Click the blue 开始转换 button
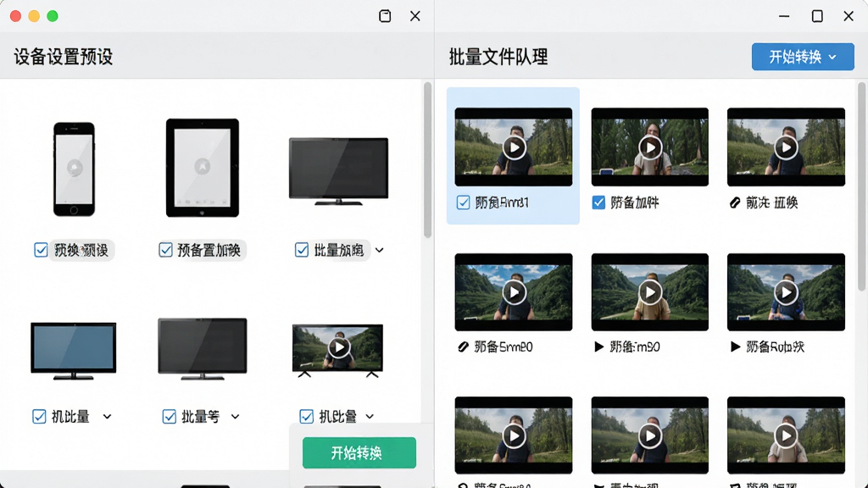Image resolution: width=868 pixels, height=488 pixels. tap(803, 57)
